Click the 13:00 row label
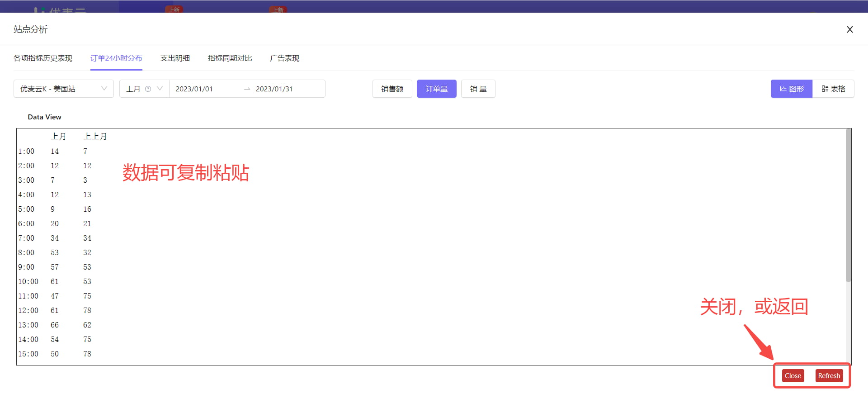The image size is (868, 408). coord(28,325)
